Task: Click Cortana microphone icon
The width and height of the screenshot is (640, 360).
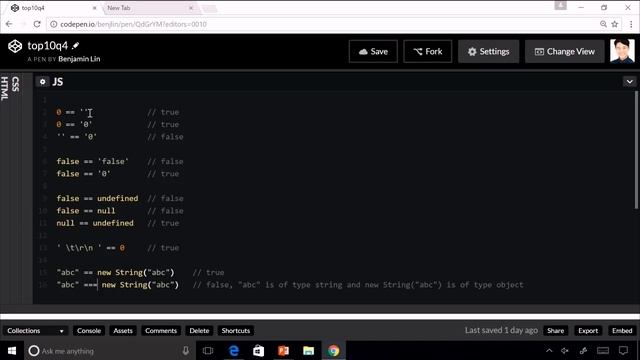Action: tap(186, 351)
